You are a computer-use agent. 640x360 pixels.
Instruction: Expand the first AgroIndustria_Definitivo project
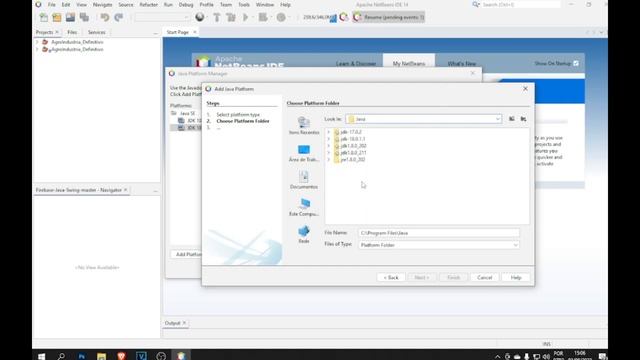click(37, 42)
